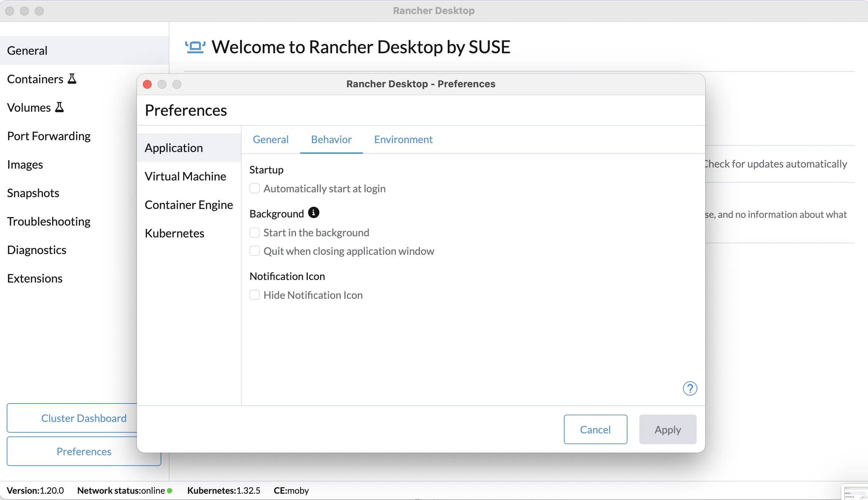Enable Automatically start at login
Viewport: 868px width, 500px height.
[255, 189]
